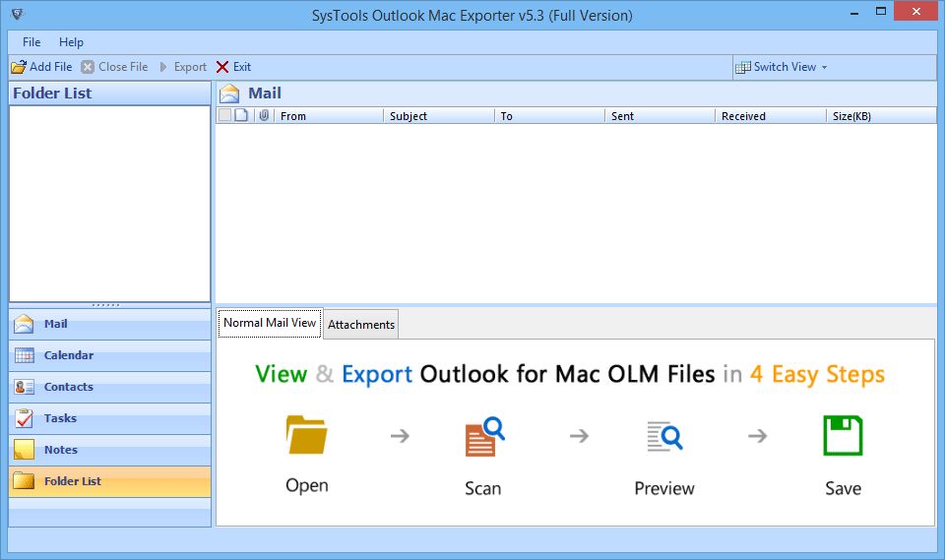Click the 'Scan' step label
The width and height of the screenshot is (945, 560).
coord(482,488)
